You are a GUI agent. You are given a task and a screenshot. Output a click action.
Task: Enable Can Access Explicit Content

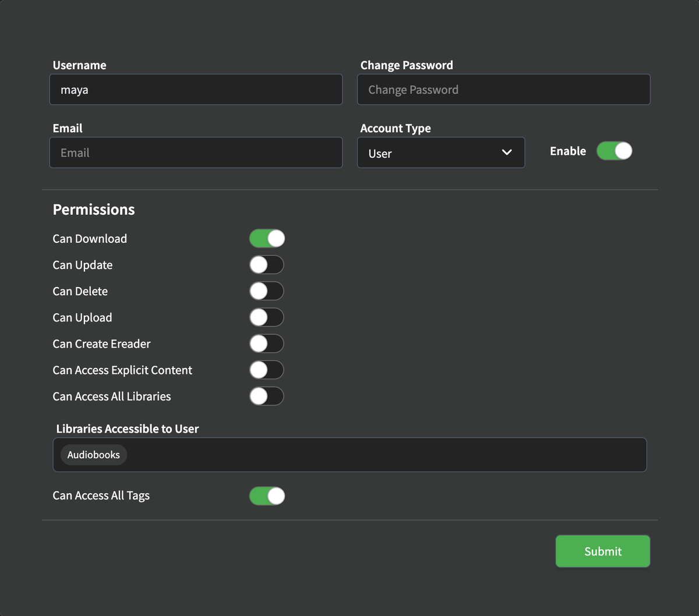click(x=267, y=370)
